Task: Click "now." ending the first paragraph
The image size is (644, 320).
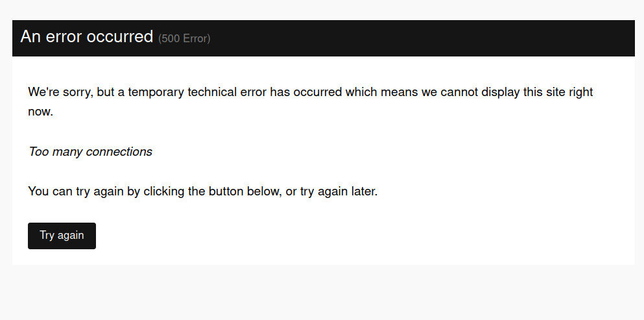Action: (x=40, y=112)
